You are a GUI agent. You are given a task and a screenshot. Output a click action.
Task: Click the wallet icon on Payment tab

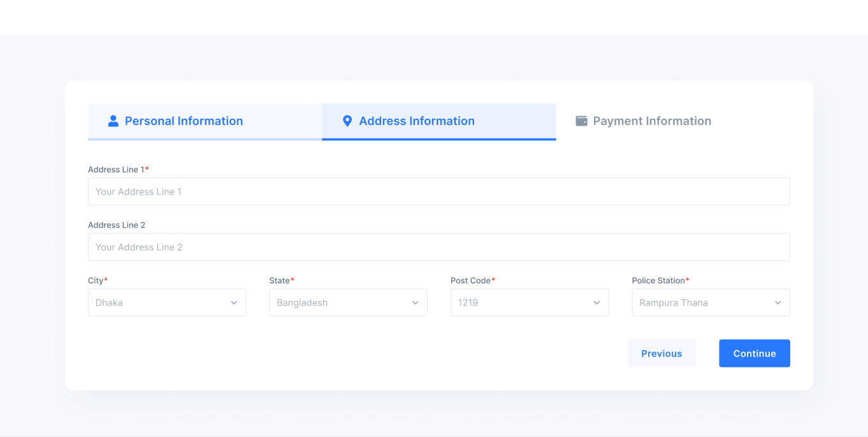click(x=581, y=121)
